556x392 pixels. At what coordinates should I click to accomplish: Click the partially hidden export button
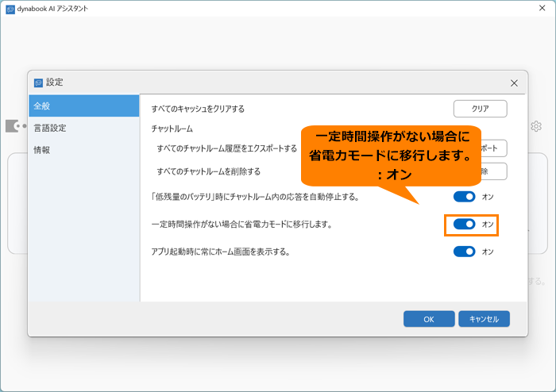494,148
